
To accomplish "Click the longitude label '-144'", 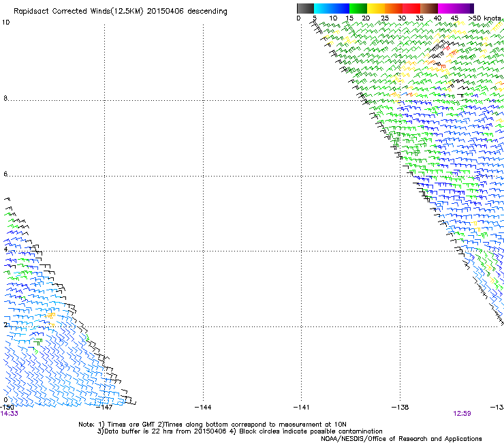I will [x=203, y=408].
